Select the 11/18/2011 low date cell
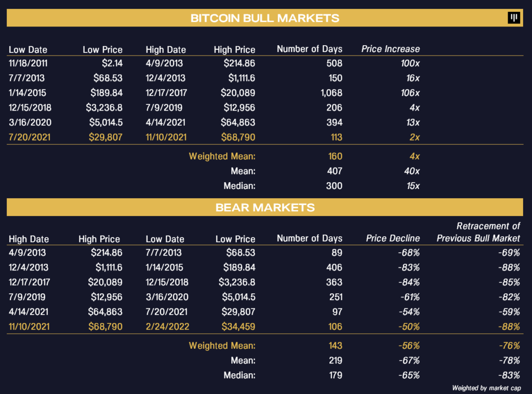The image size is (532, 394). (x=28, y=63)
